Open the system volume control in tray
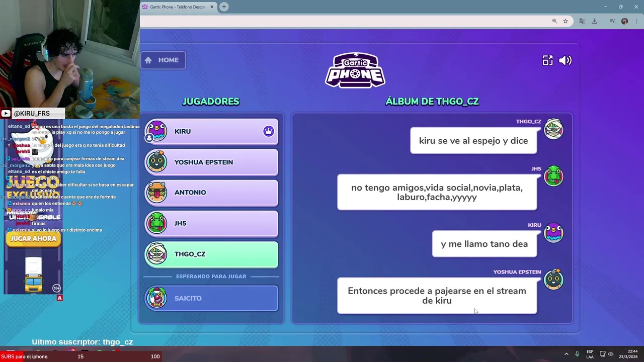 pyautogui.click(x=610, y=354)
